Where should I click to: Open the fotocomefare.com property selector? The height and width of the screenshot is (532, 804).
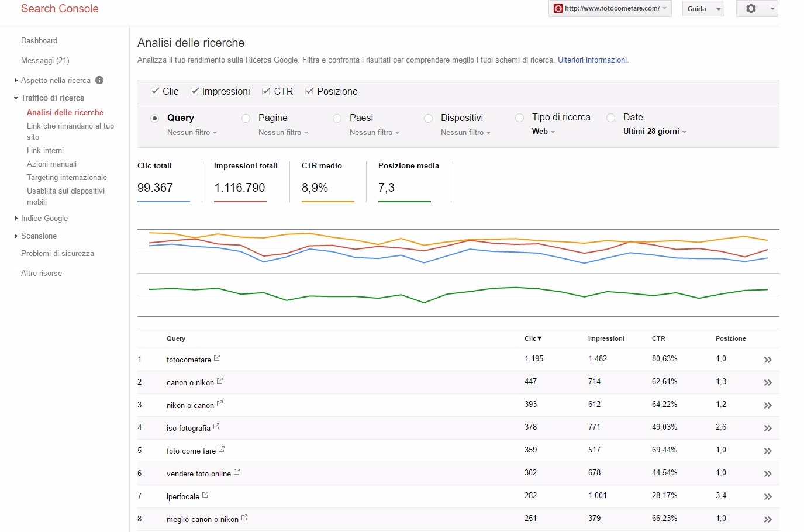click(610, 8)
